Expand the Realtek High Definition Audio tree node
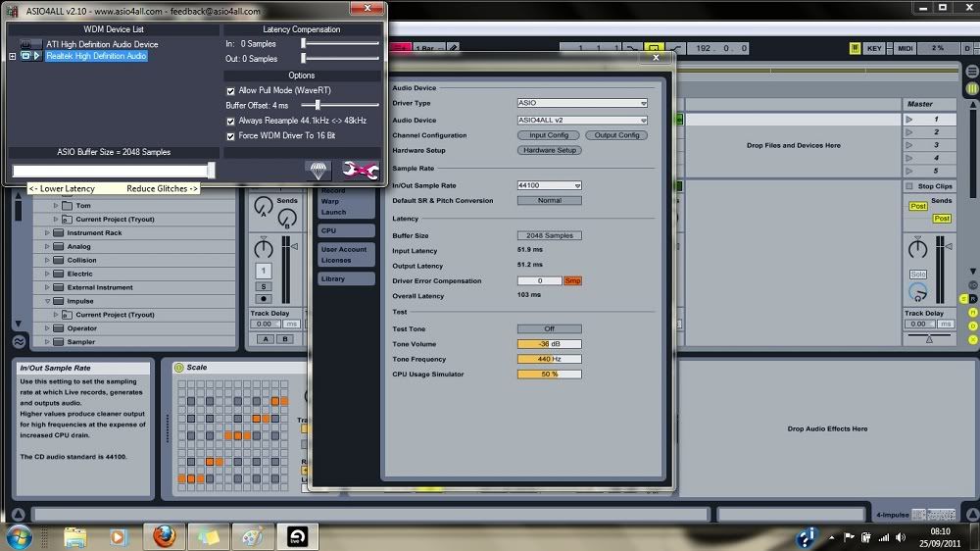980x551 pixels. coord(13,56)
